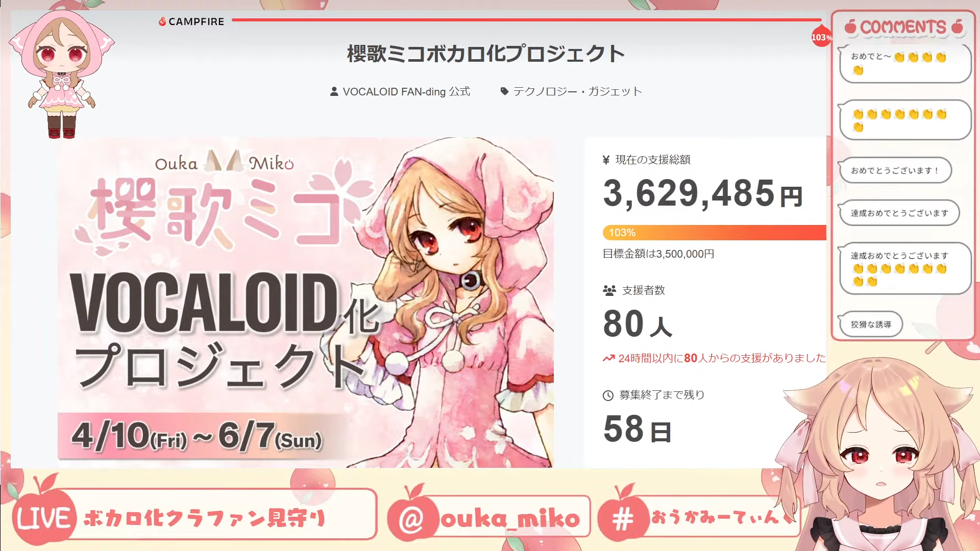This screenshot has width=980, height=551.
Task: Open the テクノロジー・ガジェット category link
Action: point(577,92)
